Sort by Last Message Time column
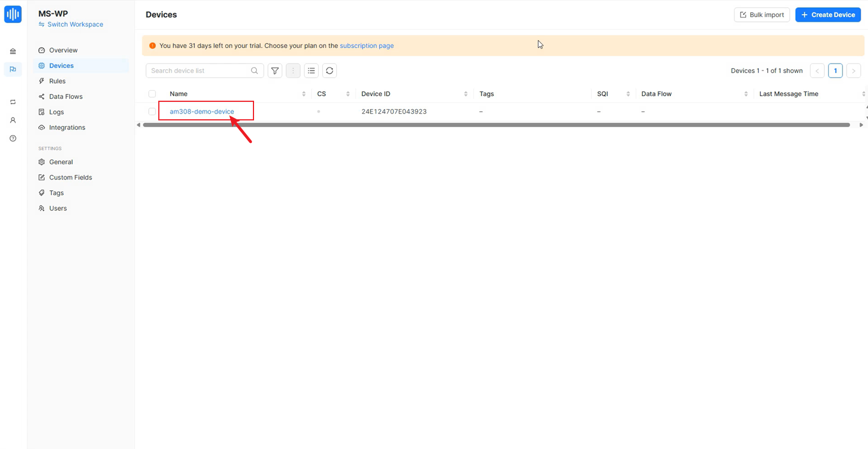Viewport: 868px width, 449px height. click(863, 94)
